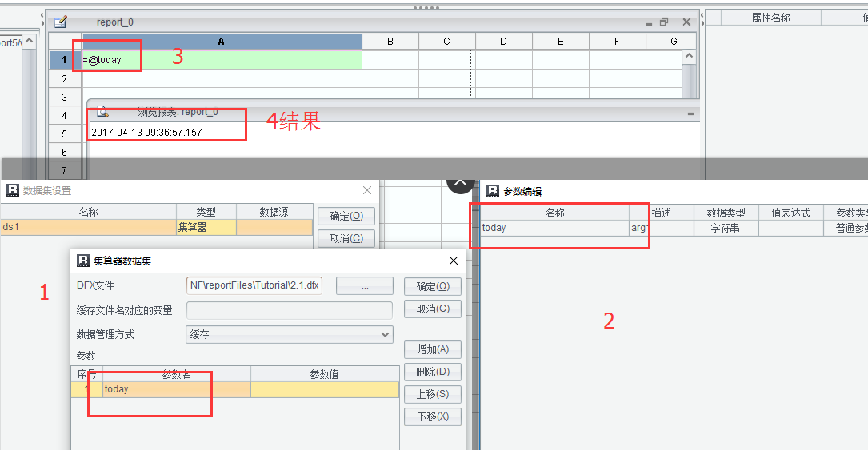Click the 值表达式 column header
868x450 pixels.
[x=790, y=213]
